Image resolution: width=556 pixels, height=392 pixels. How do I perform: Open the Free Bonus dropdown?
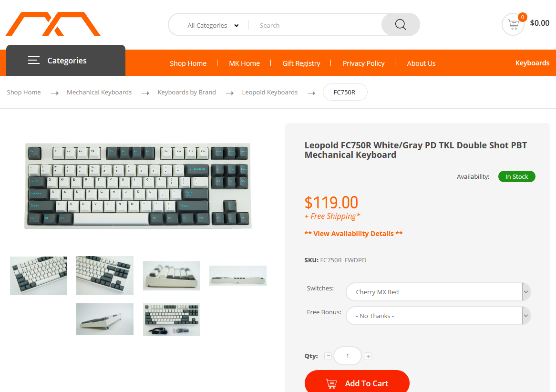[x=438, y=316]
